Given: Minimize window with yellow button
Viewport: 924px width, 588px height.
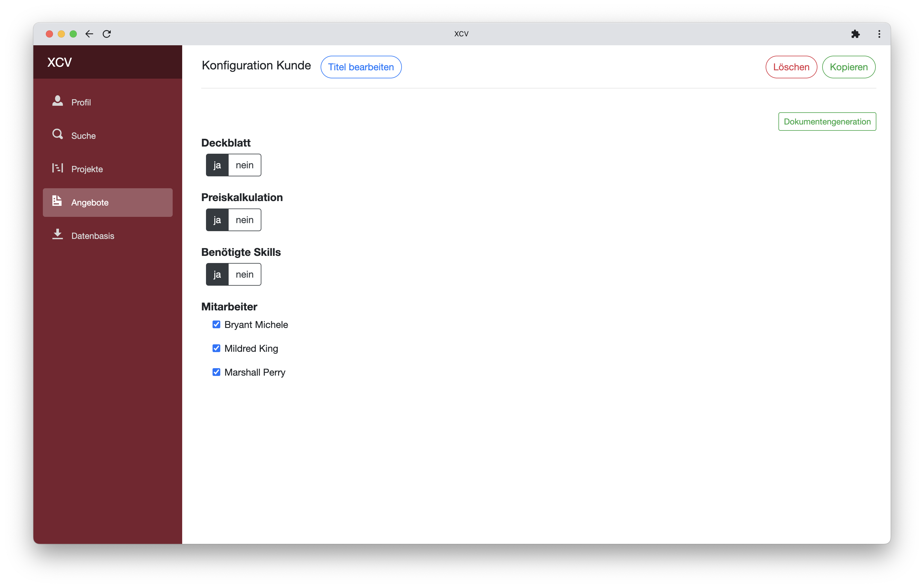Looking at the screenshot, I should click(x=61, y=34).
